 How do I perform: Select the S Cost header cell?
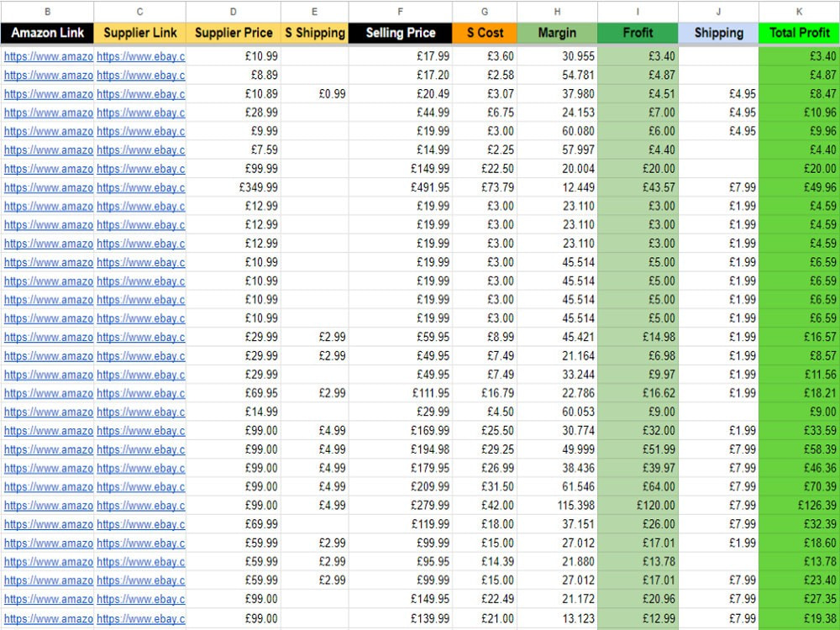(485, 33)
